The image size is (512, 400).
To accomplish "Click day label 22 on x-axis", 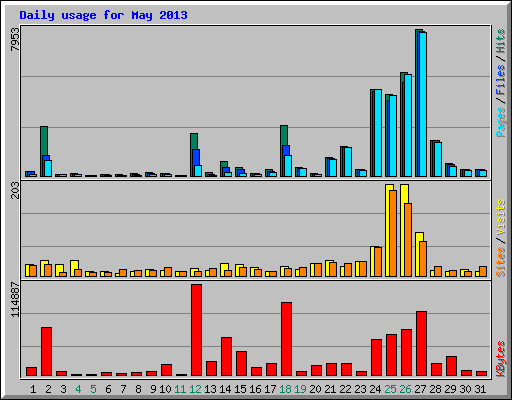I will [345, 389].
